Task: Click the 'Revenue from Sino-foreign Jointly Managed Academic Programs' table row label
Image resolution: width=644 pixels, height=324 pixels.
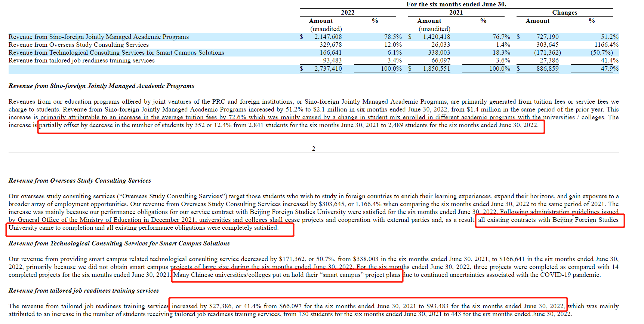Action: click(x=99, y=37)
